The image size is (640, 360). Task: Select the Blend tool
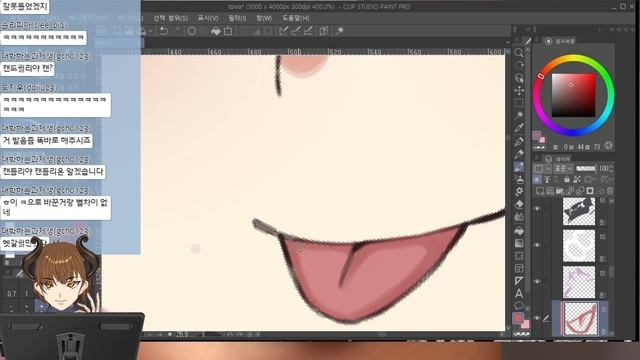click(x=519, y=217)
